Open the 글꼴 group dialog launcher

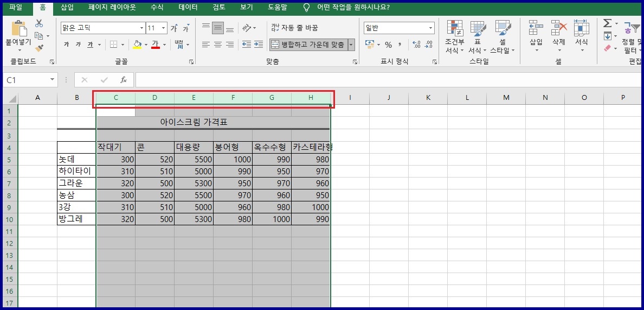click(x=191, y=62)
